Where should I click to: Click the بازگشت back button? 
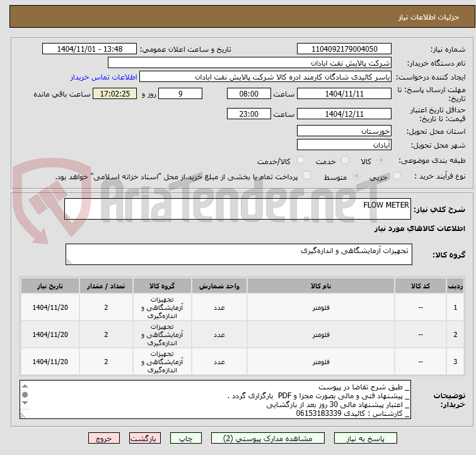pyautogui.click(x=145, y=439)
